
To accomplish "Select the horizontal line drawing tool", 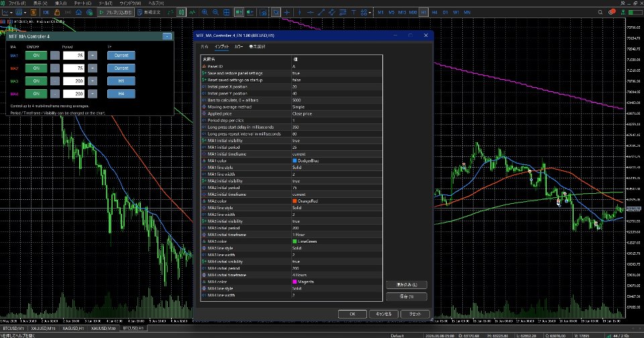I will (310, 12).
